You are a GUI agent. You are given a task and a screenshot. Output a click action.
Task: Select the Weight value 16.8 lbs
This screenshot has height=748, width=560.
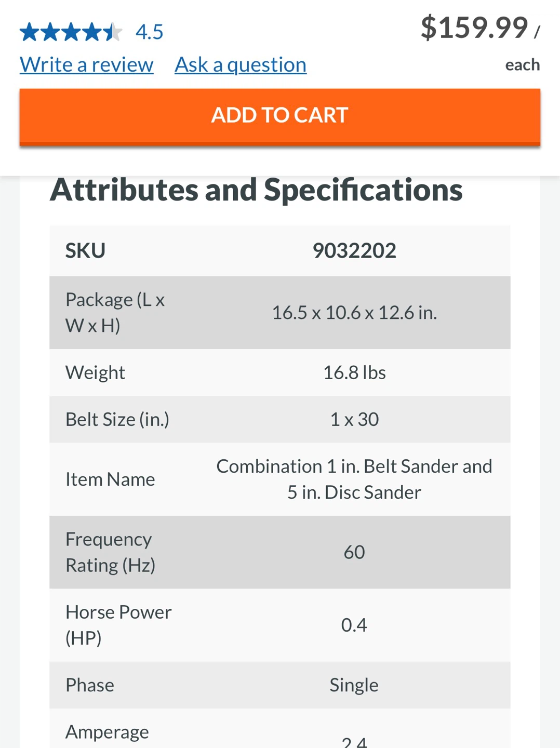354,372
